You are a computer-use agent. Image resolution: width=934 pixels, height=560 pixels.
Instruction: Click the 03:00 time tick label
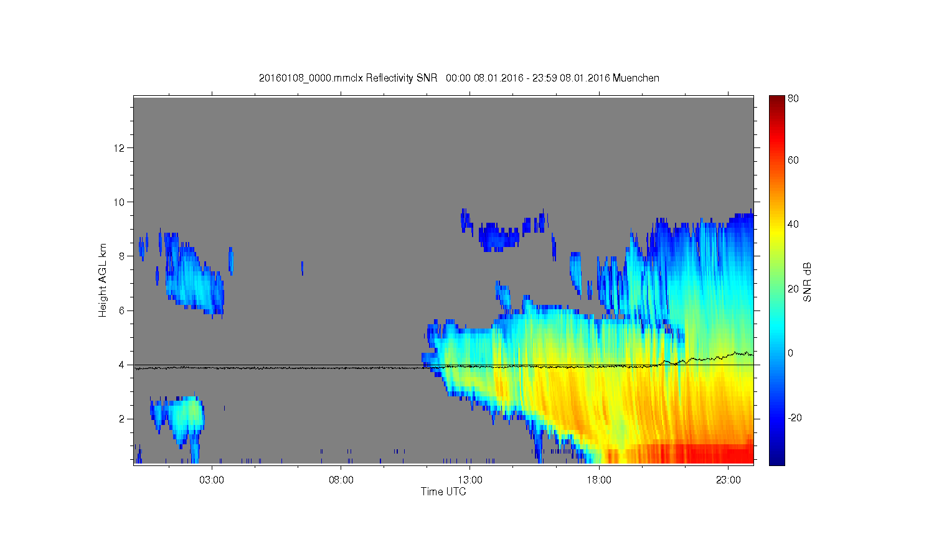pyautogui.click(x=212, y=480)
